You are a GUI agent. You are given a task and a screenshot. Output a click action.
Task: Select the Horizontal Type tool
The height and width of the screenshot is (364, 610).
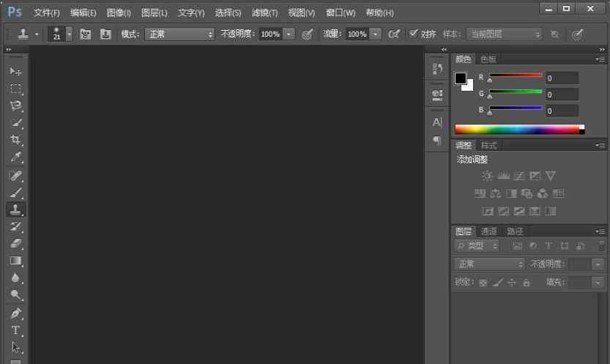tap(15, 330)
